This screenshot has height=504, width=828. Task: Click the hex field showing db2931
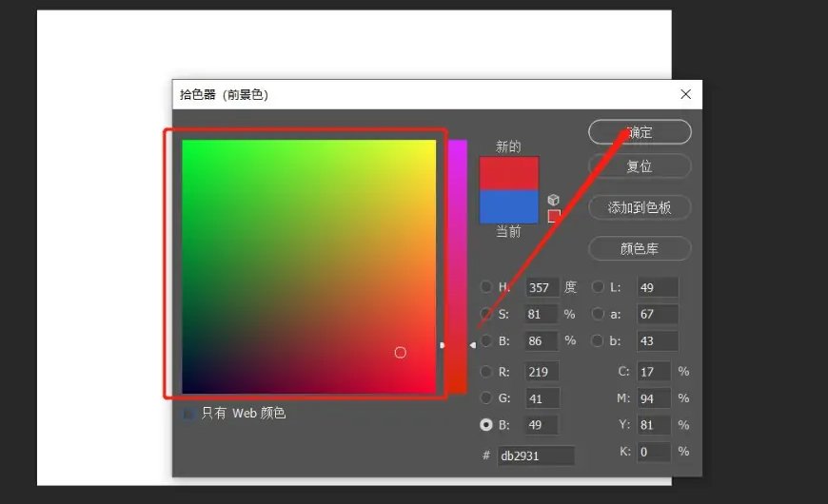[536, 456]
